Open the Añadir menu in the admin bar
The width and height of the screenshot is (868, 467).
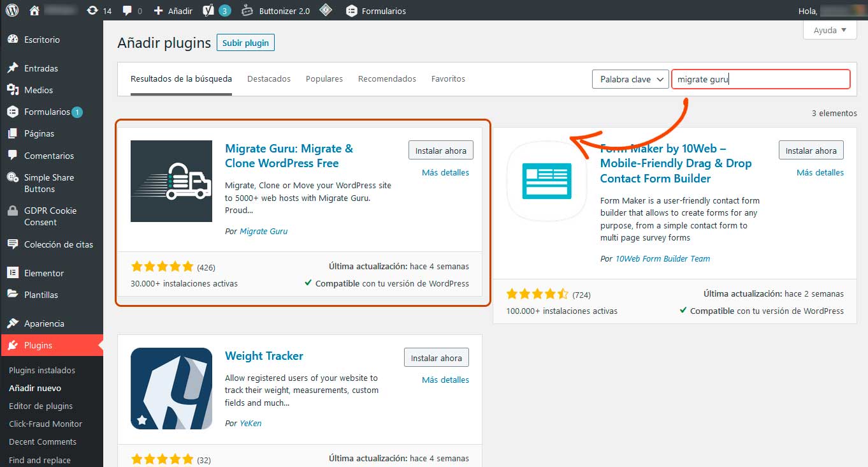point(173,10)
